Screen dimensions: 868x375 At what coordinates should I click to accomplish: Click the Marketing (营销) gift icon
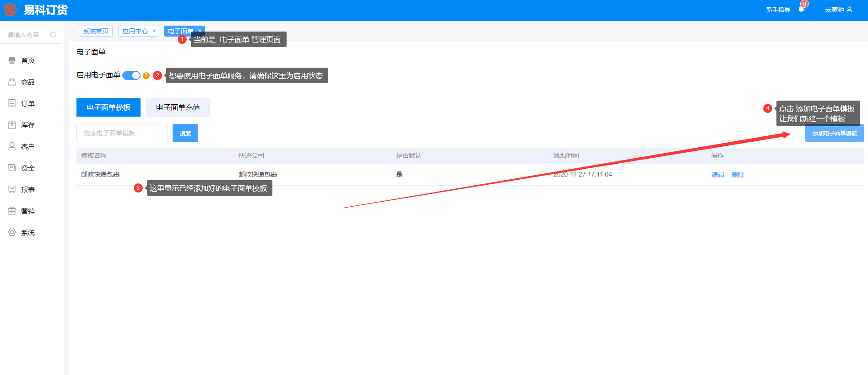tap(12, 211)
